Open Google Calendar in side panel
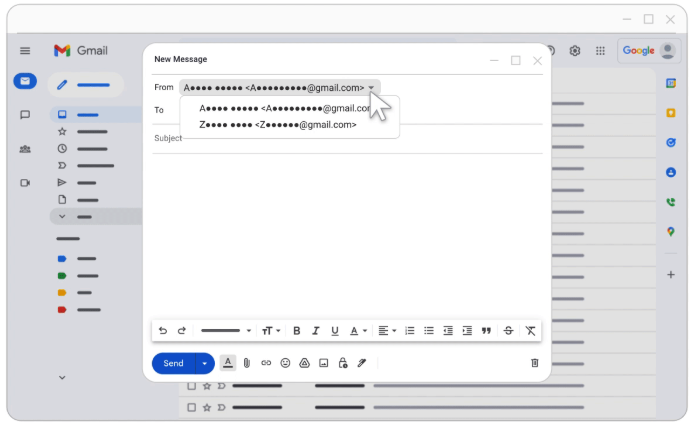Image resolution: width=696 pixels, height=426 pixels. 671,83
